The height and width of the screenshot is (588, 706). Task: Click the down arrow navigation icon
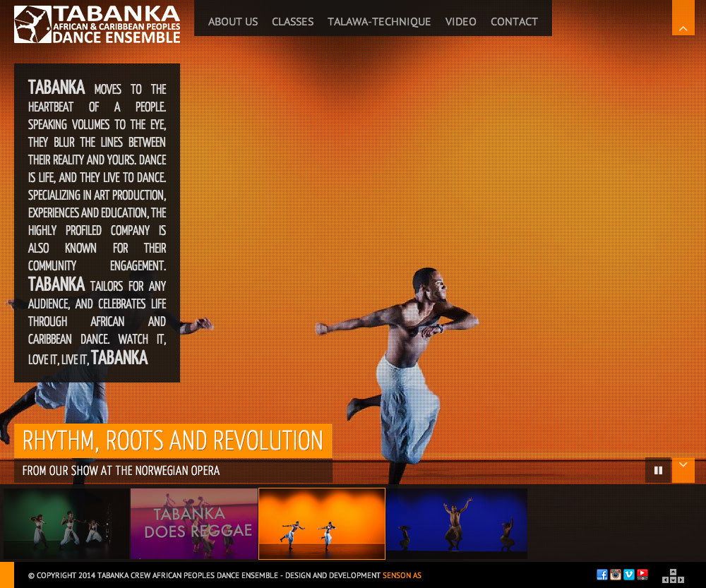(673, 580)
